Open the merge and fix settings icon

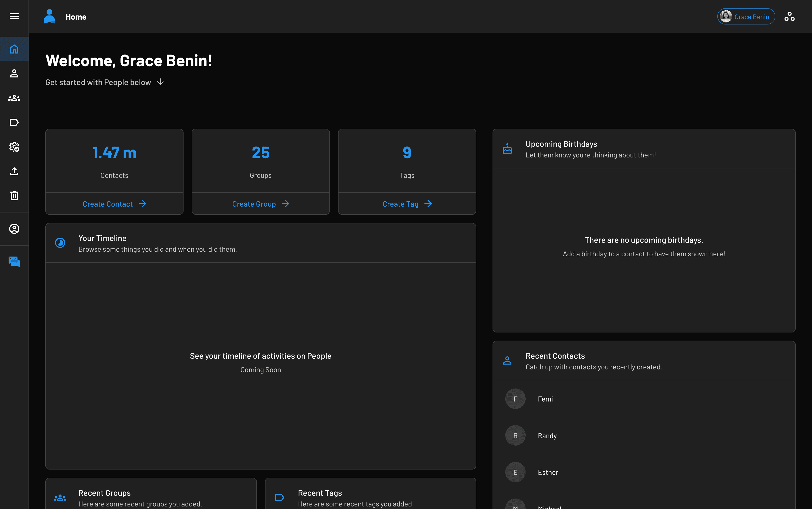click(14, 147)
